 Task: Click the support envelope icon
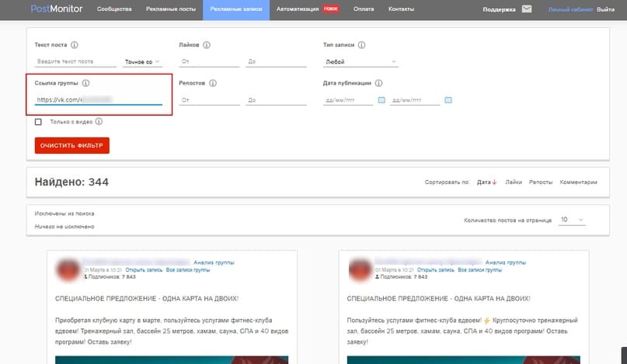527,9
